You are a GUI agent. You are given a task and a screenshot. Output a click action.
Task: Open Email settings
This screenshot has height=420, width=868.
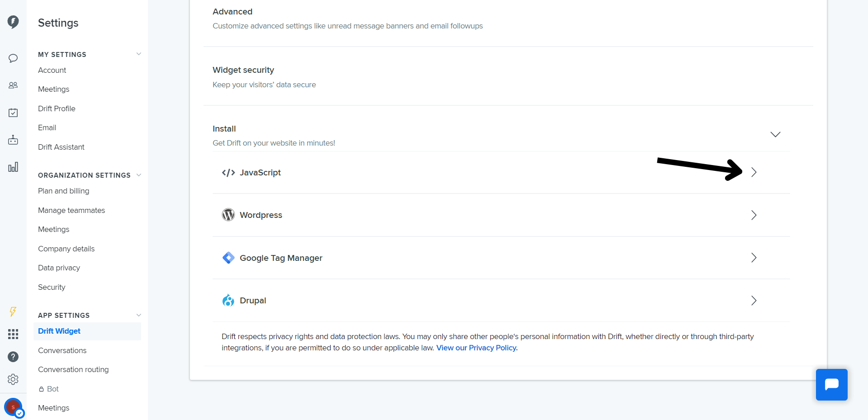coord(47,127)
